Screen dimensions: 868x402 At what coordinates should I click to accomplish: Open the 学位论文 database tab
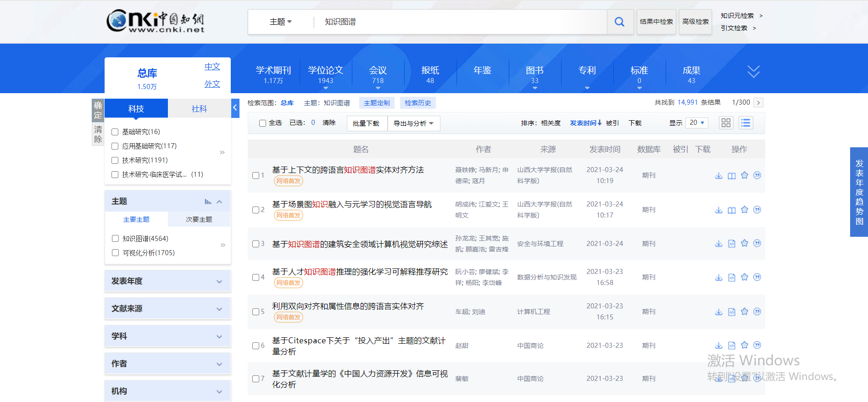coord(326,74)
